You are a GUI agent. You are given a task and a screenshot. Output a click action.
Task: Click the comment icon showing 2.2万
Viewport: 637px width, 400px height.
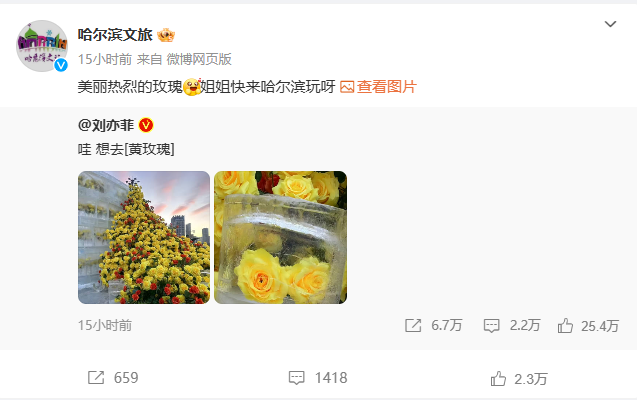coord(491,326)
